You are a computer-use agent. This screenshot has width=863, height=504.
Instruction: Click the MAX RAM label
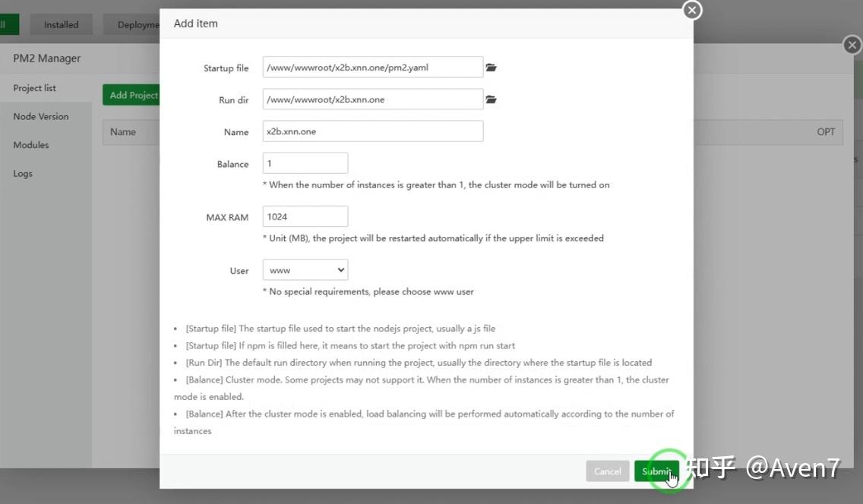point(226,218)
